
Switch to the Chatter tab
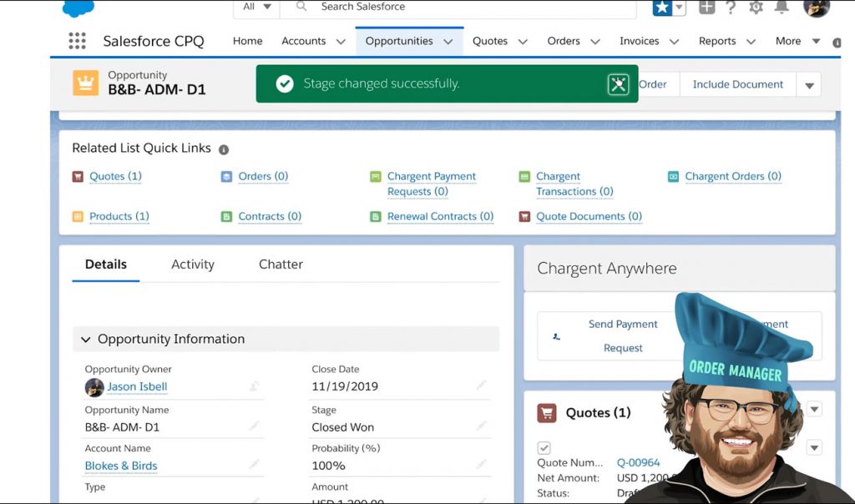tap(281, 265)
